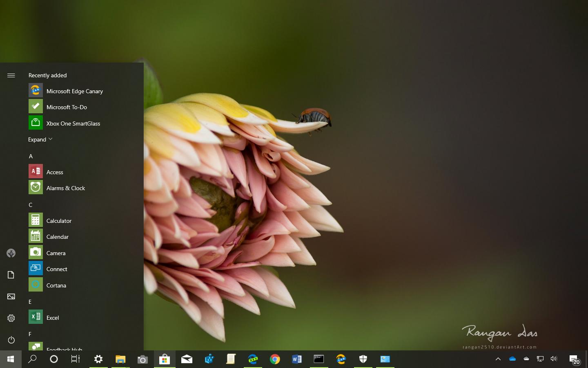This screenshot has height=368, width=588.
Task: Click the 'A' section header
Action: tap(31, 156)
